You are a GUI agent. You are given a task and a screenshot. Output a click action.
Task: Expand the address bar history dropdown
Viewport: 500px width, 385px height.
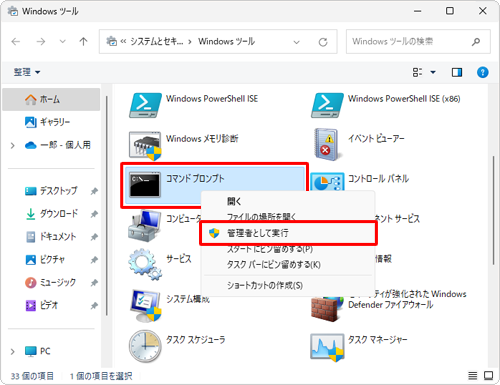tap(296, 42)
